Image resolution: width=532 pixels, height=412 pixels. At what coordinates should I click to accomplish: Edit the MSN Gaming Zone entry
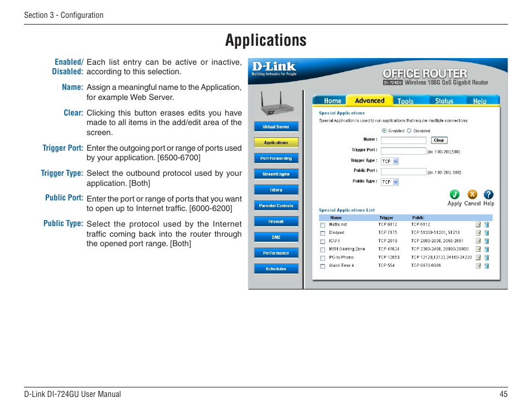coord(478,249)
